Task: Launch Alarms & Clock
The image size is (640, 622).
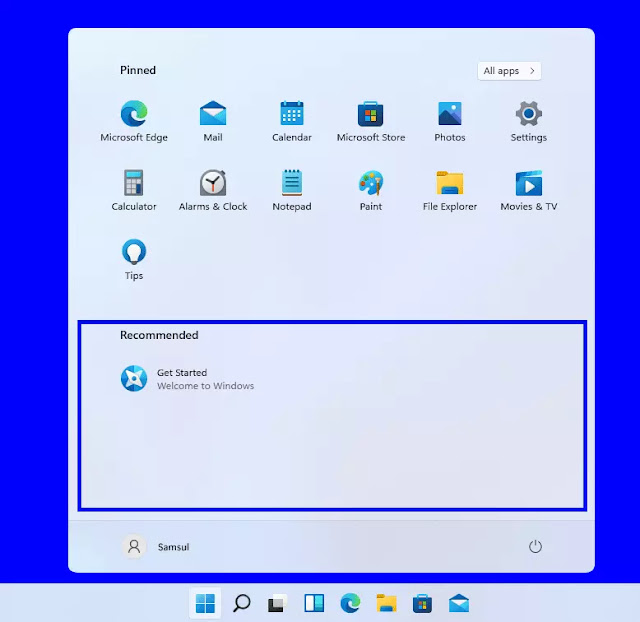Action: pyautogui.click(x=213, y=190)
